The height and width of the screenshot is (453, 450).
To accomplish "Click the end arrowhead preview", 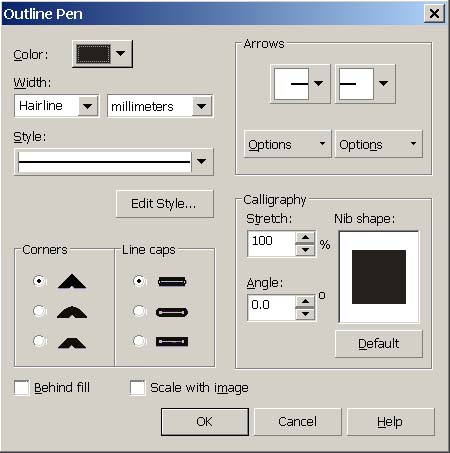I will [x=356, y=84].
